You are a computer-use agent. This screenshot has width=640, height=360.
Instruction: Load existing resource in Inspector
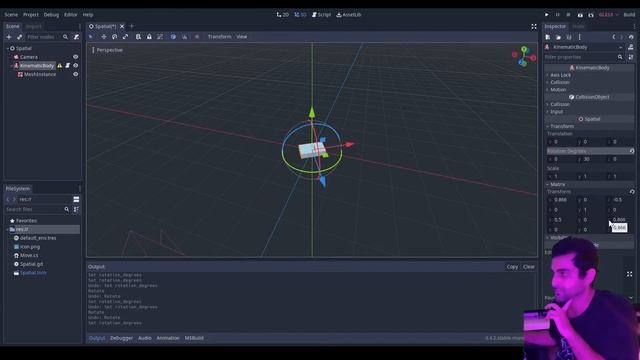click(558, 37)
